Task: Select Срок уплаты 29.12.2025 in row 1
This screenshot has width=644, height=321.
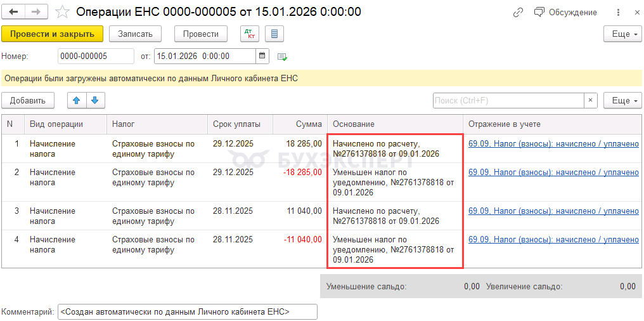Action: pos(233,144)
